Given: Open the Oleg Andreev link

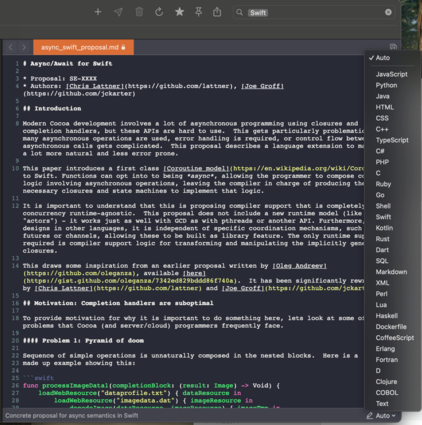Looking at the screenshot, I should [x=299, y=266].
